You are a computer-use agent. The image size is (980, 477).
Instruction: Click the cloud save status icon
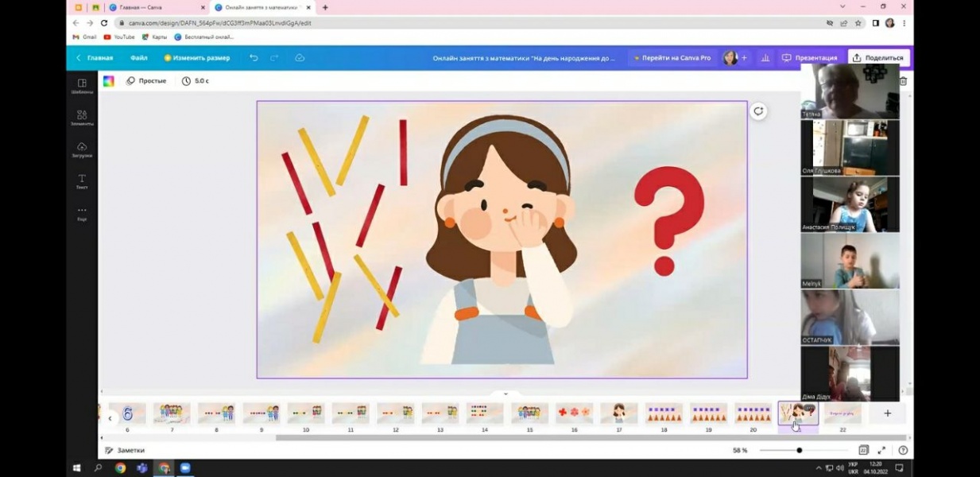pyautogui.click(x=300, y=58)
